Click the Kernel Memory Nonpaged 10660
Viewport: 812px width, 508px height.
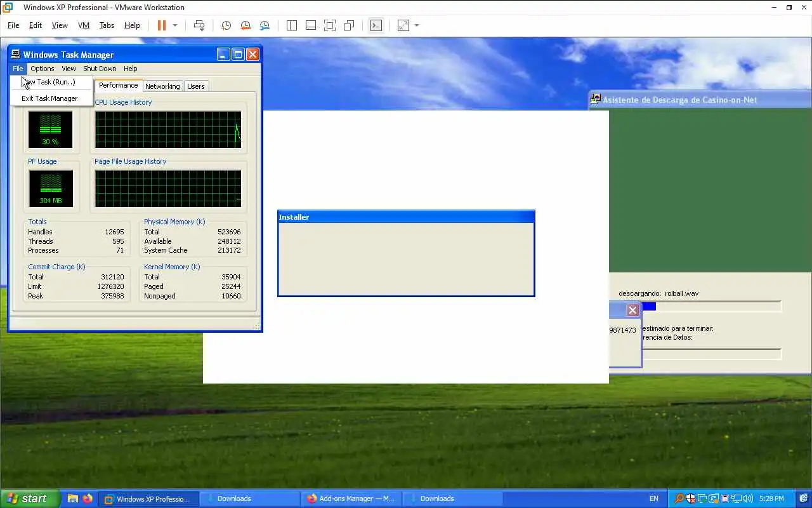[231, 296]
